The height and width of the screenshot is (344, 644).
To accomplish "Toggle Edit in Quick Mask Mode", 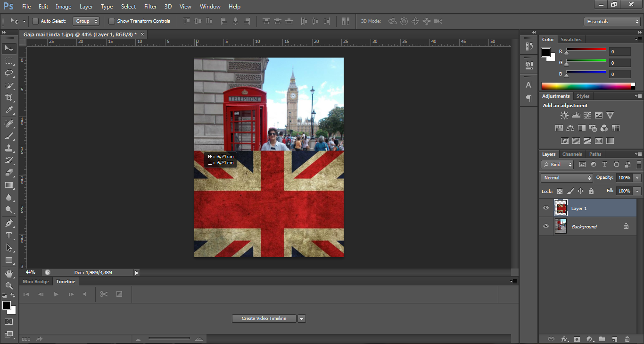I will (x=9, y=321).
